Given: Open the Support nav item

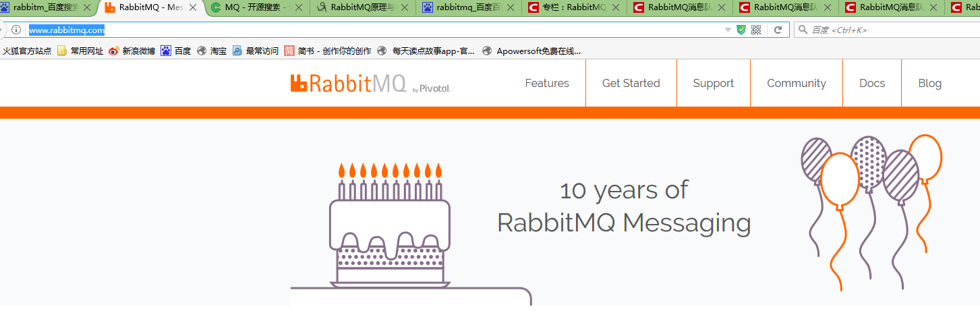Looking at the screenshot, I should tap(714, 83).
